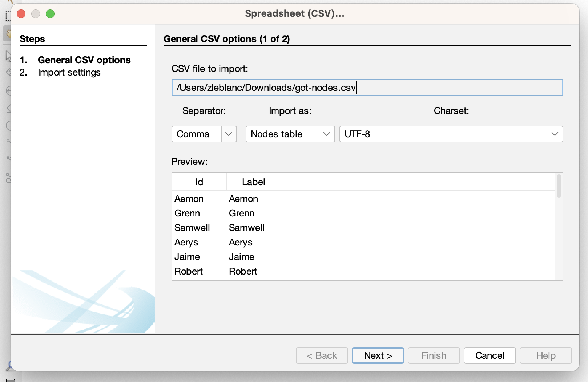Click the < Back button

point(322,355)
